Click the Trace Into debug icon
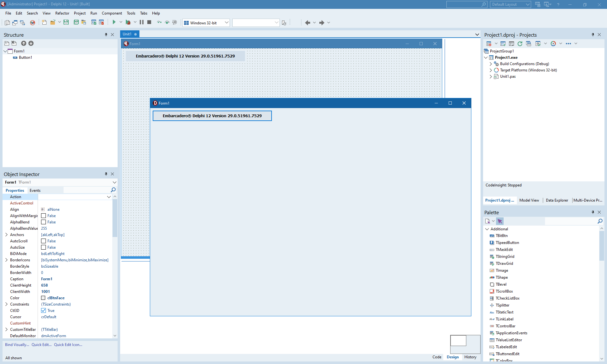The width and height of the screenshot is (607, 364). 159,22
